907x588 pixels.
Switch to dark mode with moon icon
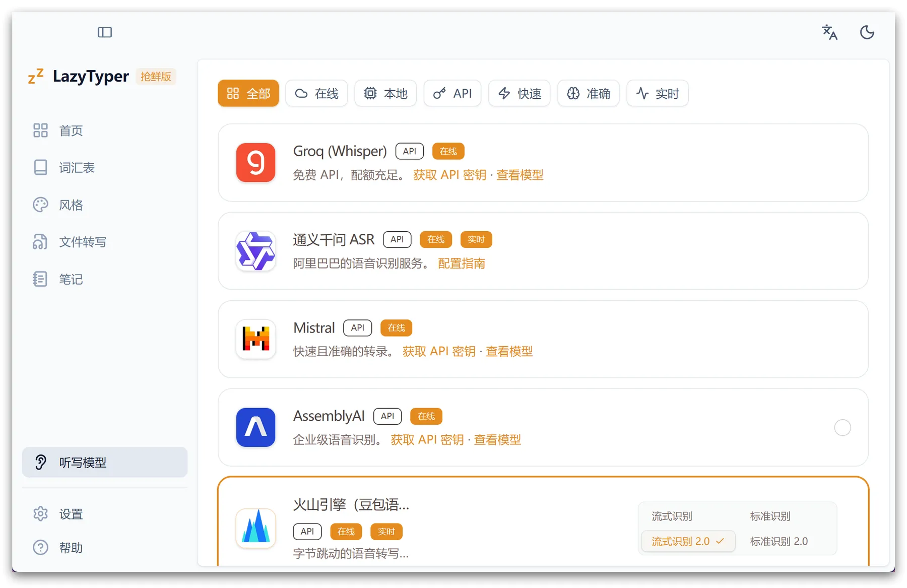click(867, 32)
